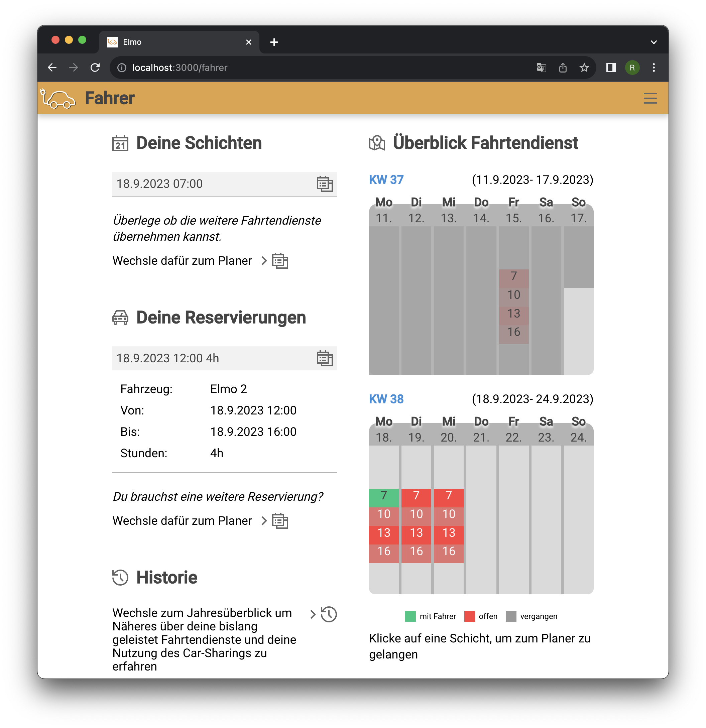Select the 10 shift on Monday 18.
Image resolution: width=706 pixels, height=728 pixels.
(384, 516)
